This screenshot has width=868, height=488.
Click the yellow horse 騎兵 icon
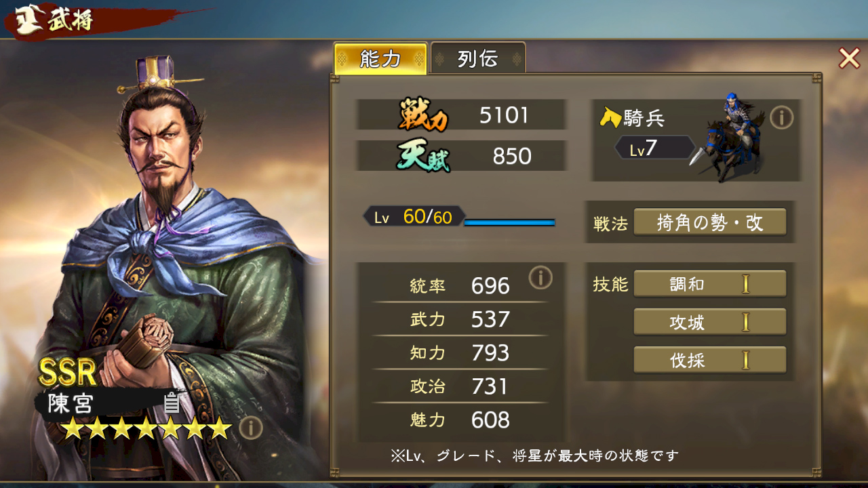tap(610, 118)
